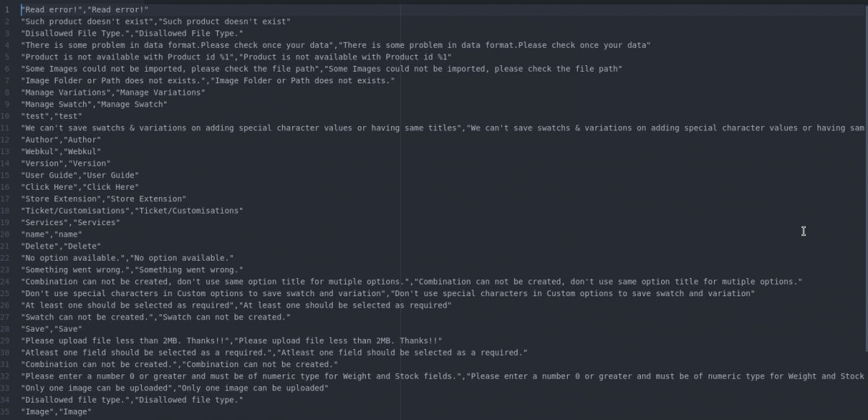Click the first "Image" string on line 35

(37, 412)
